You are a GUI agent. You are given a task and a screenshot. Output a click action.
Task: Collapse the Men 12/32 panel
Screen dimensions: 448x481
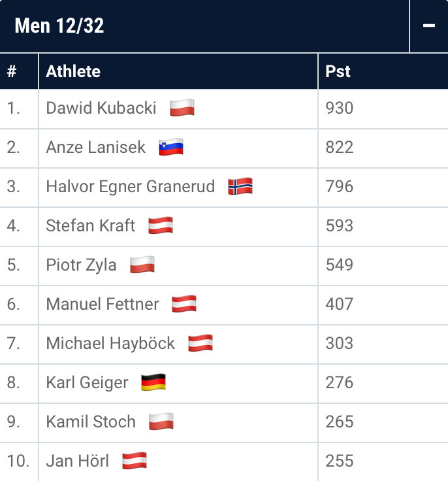[429, 25]
